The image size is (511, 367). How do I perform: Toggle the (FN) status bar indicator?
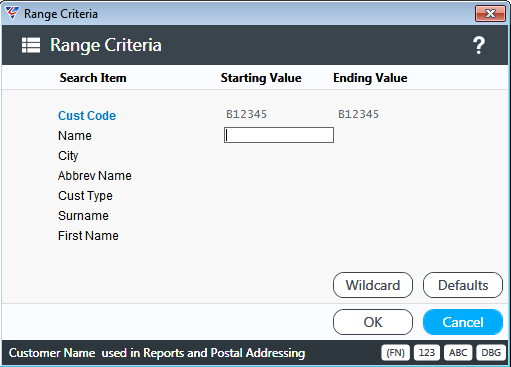[395, 353]
